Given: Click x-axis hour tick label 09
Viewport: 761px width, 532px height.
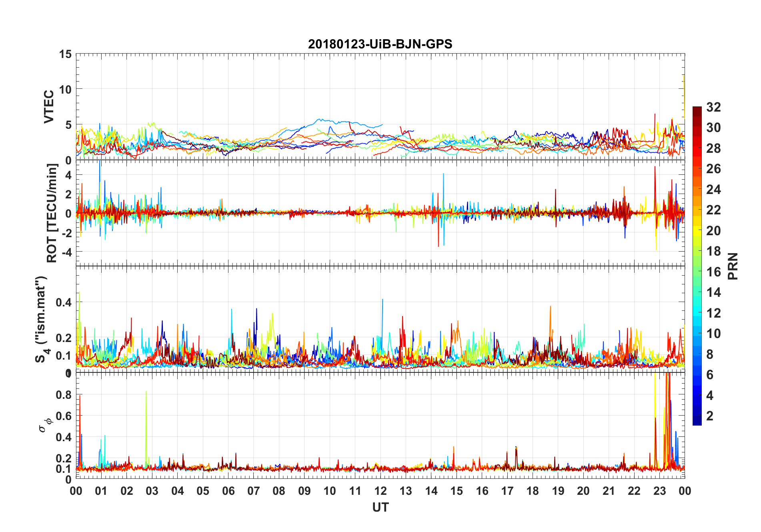Looking at the screenshot, I should point(304,491).
